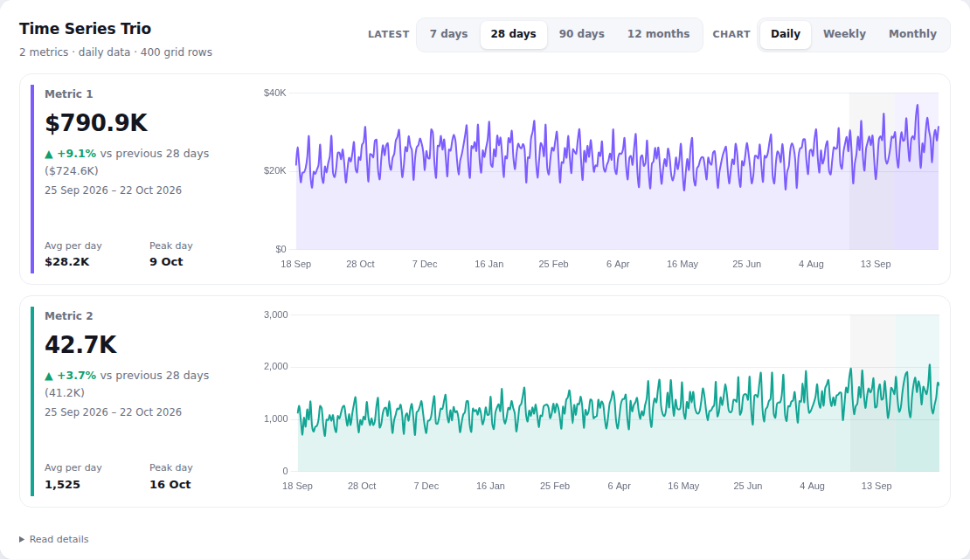Click the $20K axis label in Metric 1 chart
Viewport: 970px width, 560px height.
pos(274,170)
